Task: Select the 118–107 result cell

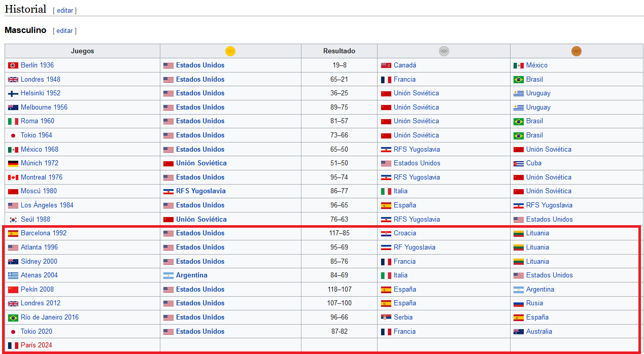Action: point(339,290)
